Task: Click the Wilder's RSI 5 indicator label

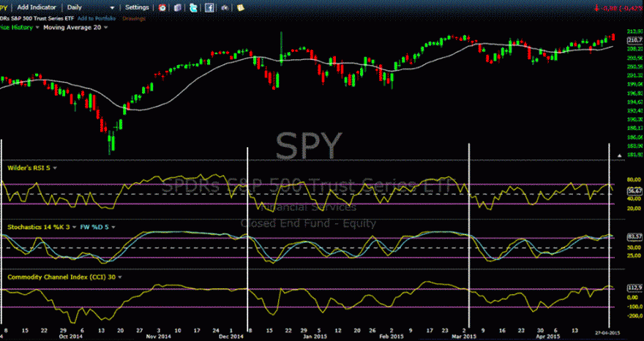Action: click(29, 168)
